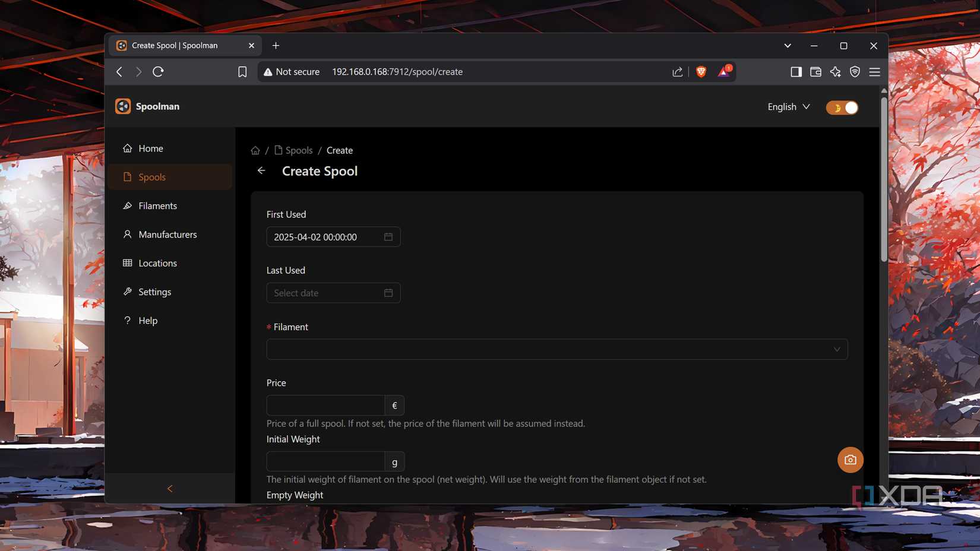980x551 pixels.
Task: Open the Filaments section in the sidebar
Action: [157, 205]
